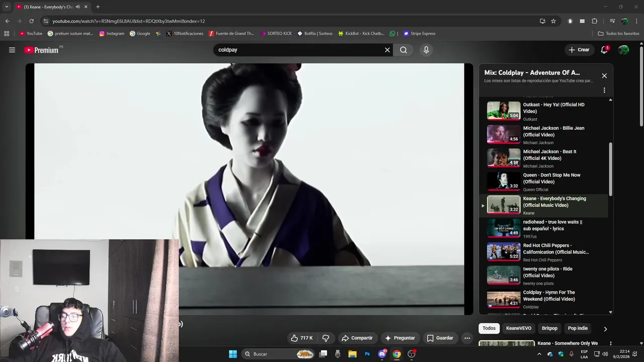This screenshot has width=644, height=362.
Task: Click the Crear button
Action: click(x=579, y=50)
